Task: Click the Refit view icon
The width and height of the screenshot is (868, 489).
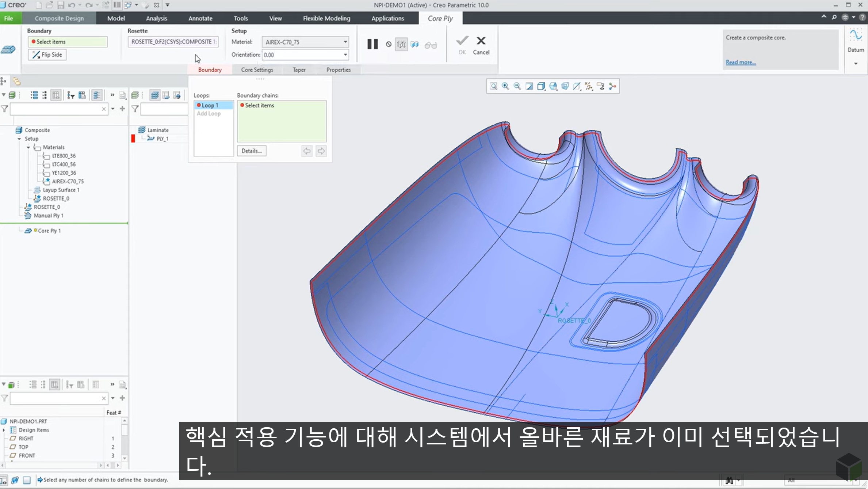Action: [x=494, y=86]
